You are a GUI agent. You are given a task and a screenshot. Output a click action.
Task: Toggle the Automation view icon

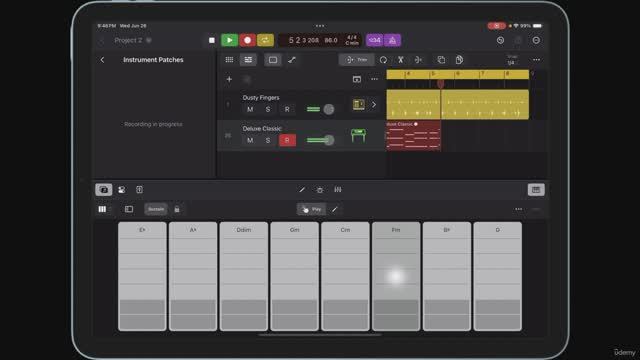coord(292,60)
